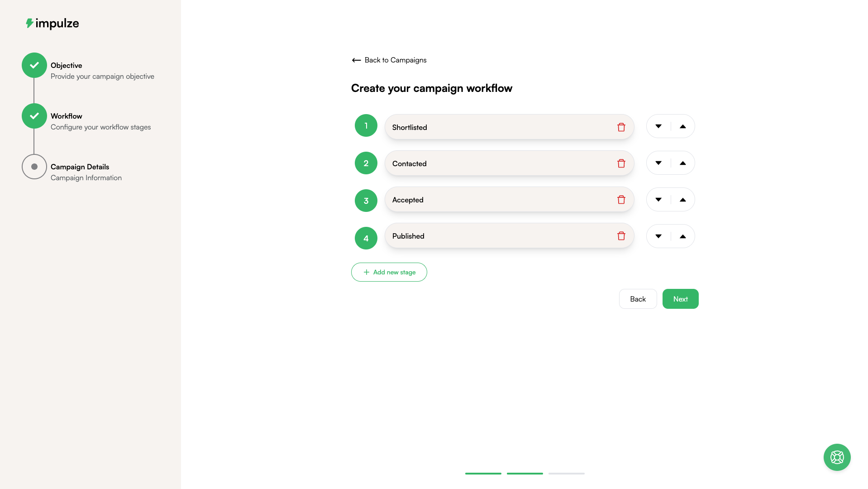Click the Back button
Viewport: 868px width, 489px height.
638,299
